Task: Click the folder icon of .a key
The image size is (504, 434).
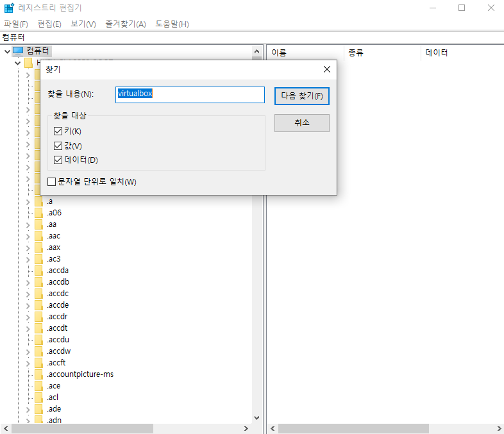Action: [38, 201]
